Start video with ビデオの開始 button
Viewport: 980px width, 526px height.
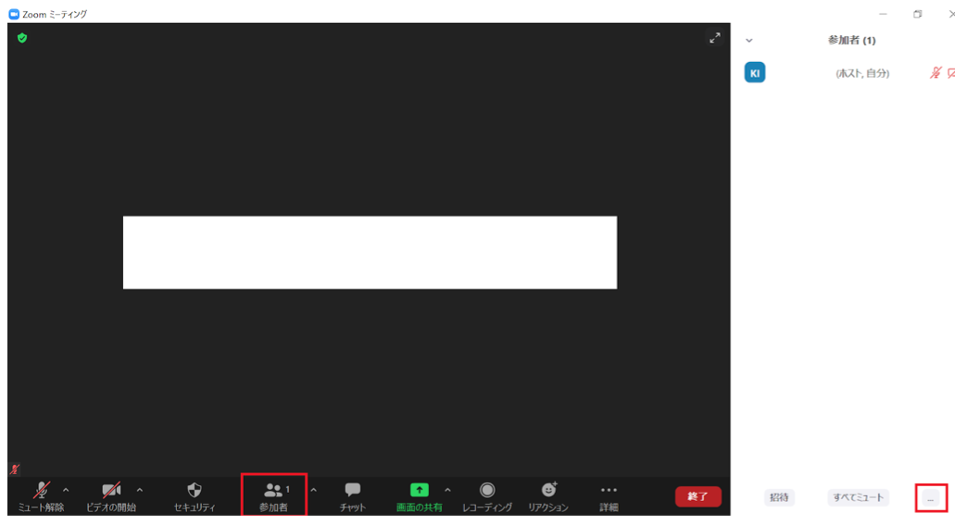(x=111, y=495)
